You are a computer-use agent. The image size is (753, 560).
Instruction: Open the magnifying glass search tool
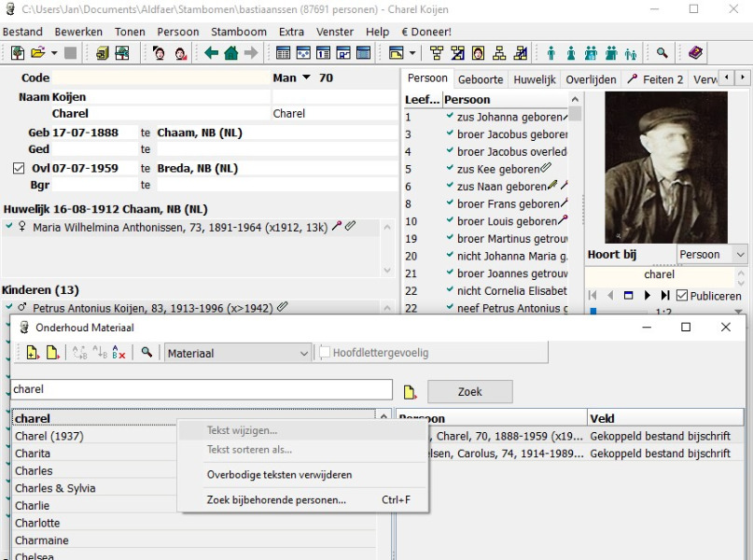pyautogui.click(x=662, y=54)
